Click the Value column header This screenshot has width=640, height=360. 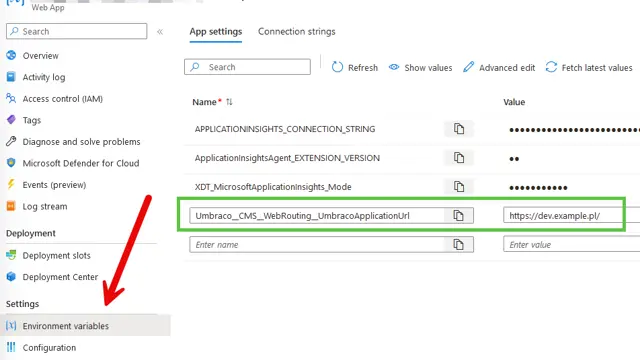coord(514,102)
